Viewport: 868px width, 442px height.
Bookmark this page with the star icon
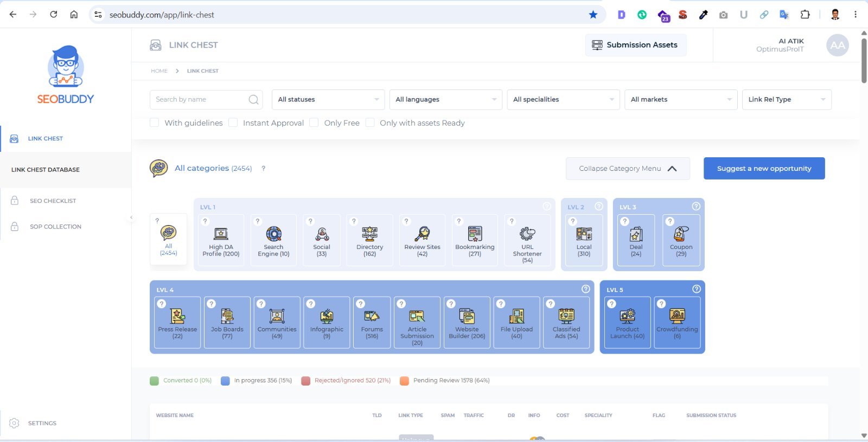tap(593, 15)
